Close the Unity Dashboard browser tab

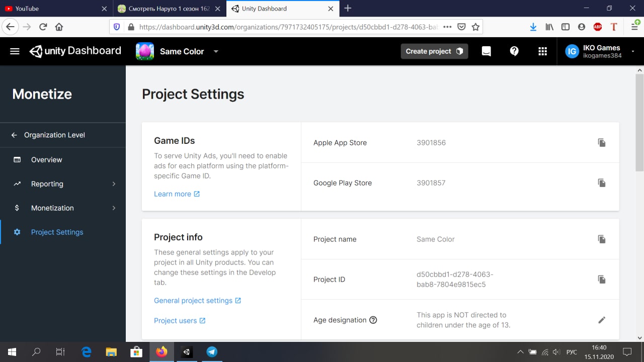pyautogui.click(x=331, y=9)
